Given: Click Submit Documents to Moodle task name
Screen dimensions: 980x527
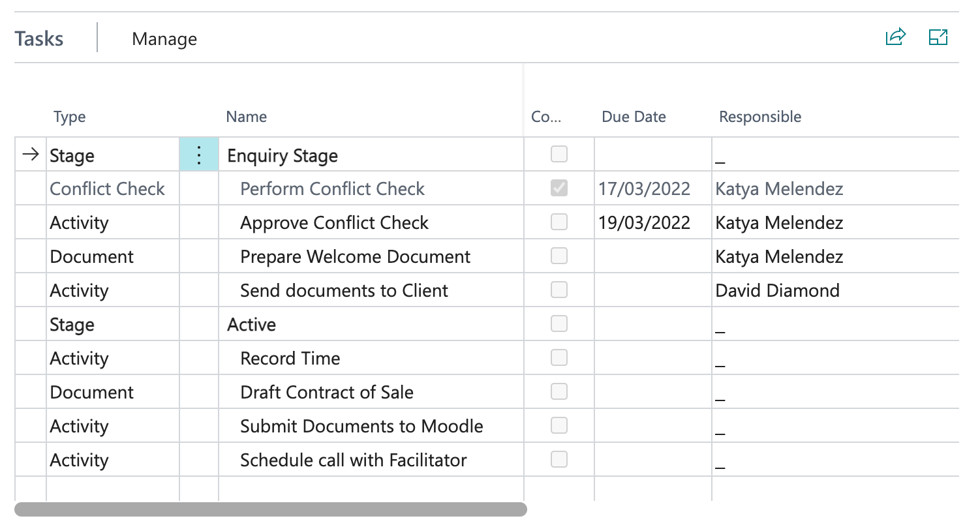Looking at the screenshot, I should point(361,427).
